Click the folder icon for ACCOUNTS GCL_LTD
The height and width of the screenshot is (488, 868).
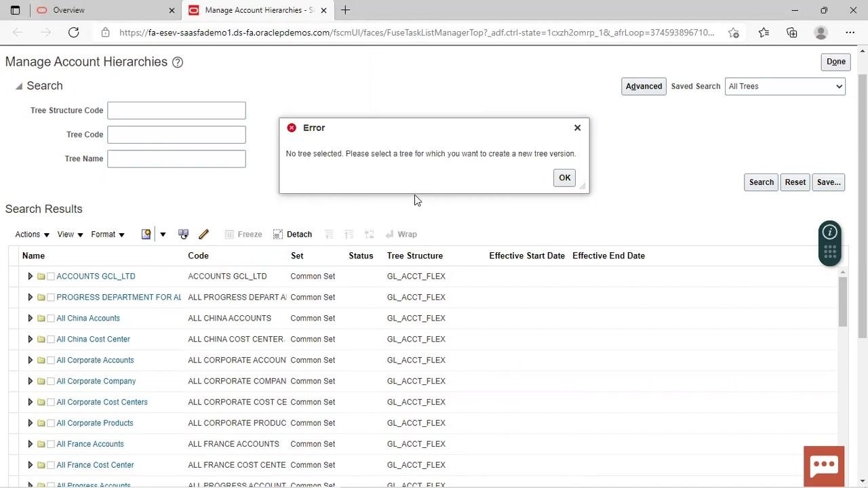pos(41,277)
